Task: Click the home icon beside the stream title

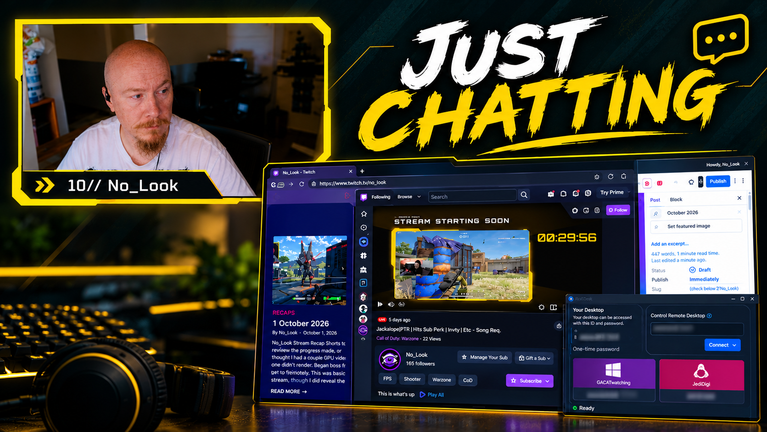Action: pyautogui.click(x=559, y=326)
